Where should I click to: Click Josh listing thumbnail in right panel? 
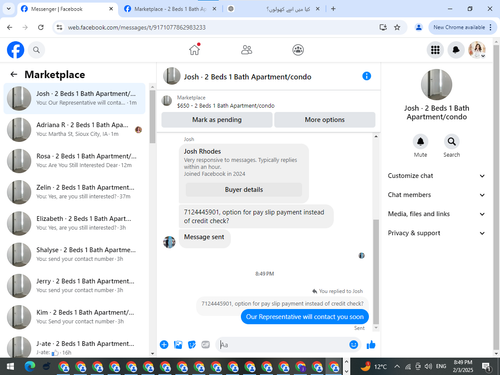436,85
